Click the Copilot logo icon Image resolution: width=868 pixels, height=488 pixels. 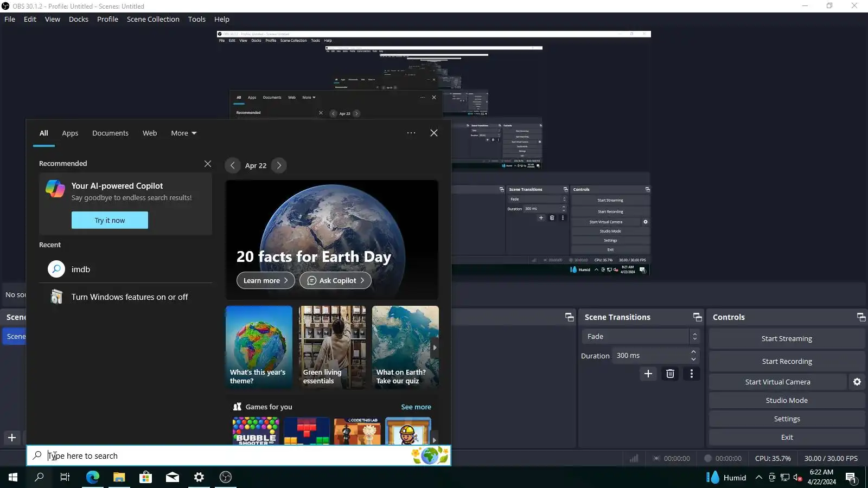coord(55,189)
